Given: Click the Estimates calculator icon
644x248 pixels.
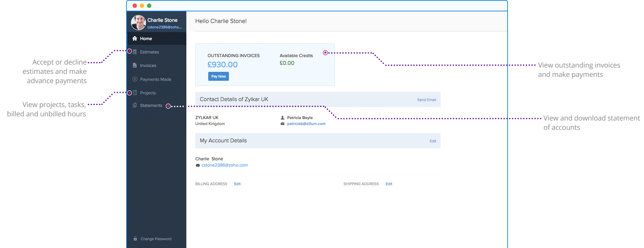Looking at the screenshot, I should tap(135, 52).
